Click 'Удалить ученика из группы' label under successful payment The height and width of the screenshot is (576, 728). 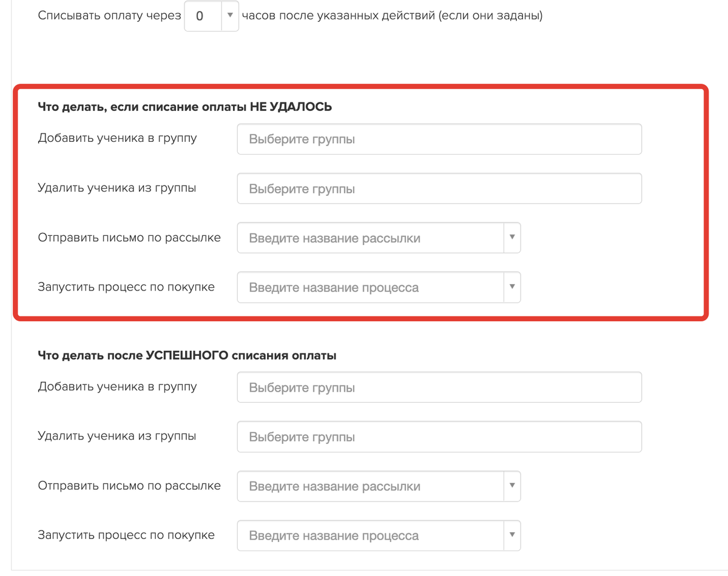coord(116,436)
